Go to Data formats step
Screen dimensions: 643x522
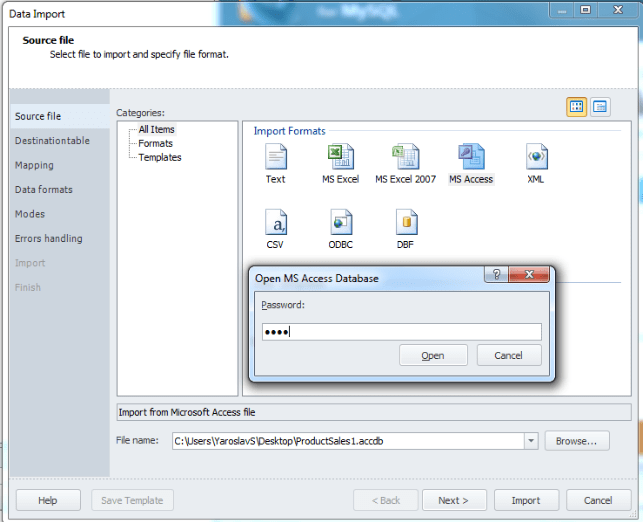60,189
